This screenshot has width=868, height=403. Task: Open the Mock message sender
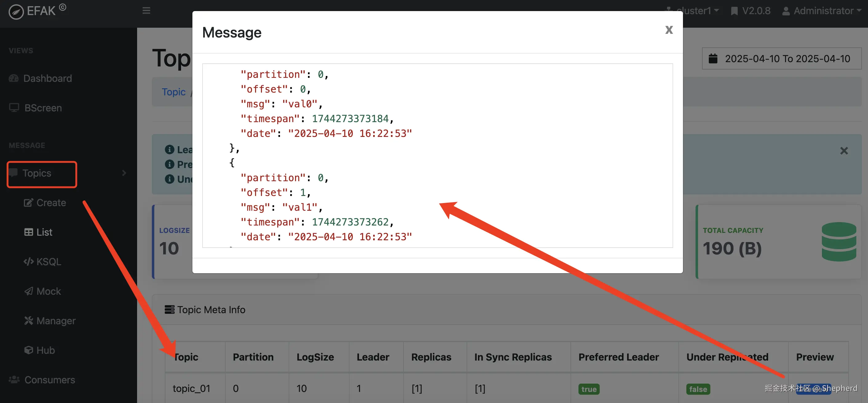pos(48,291)
